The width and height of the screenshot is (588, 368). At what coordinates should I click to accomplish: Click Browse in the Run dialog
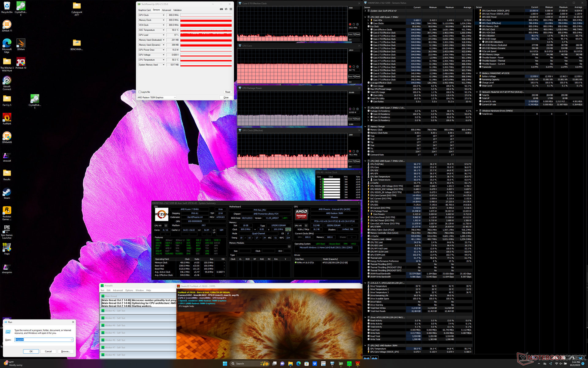click(66, 351)
